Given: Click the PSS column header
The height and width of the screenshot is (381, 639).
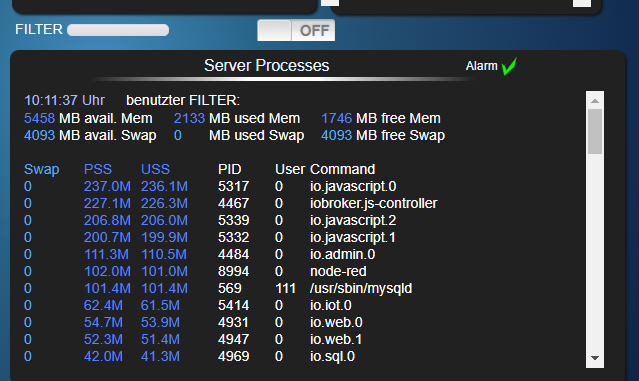Looking at the screenshot, I should [x=98, y=169].
